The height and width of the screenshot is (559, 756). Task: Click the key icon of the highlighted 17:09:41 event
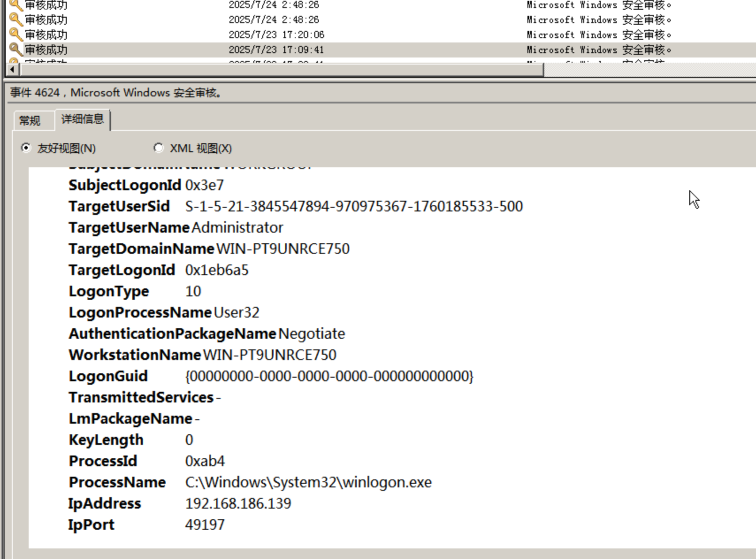point(15,50)
